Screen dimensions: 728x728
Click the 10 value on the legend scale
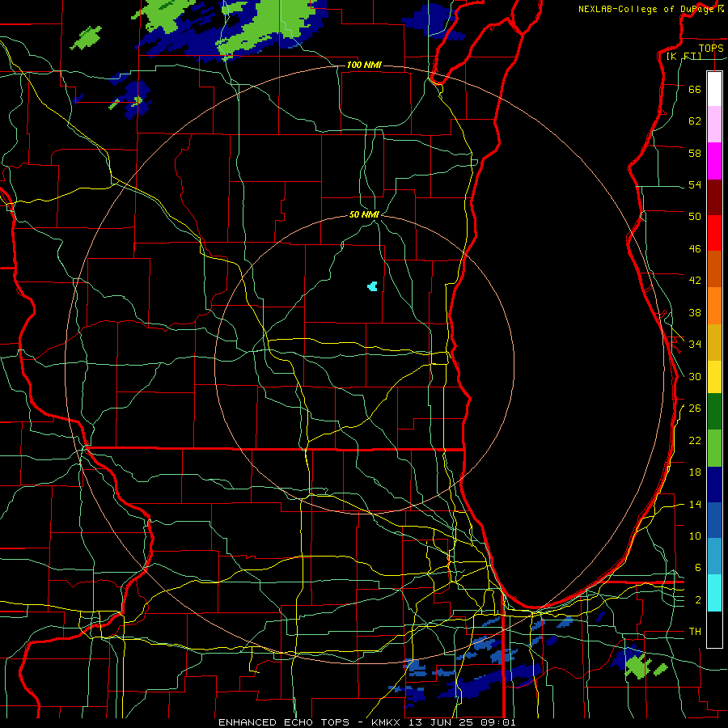tap(695, 535)
